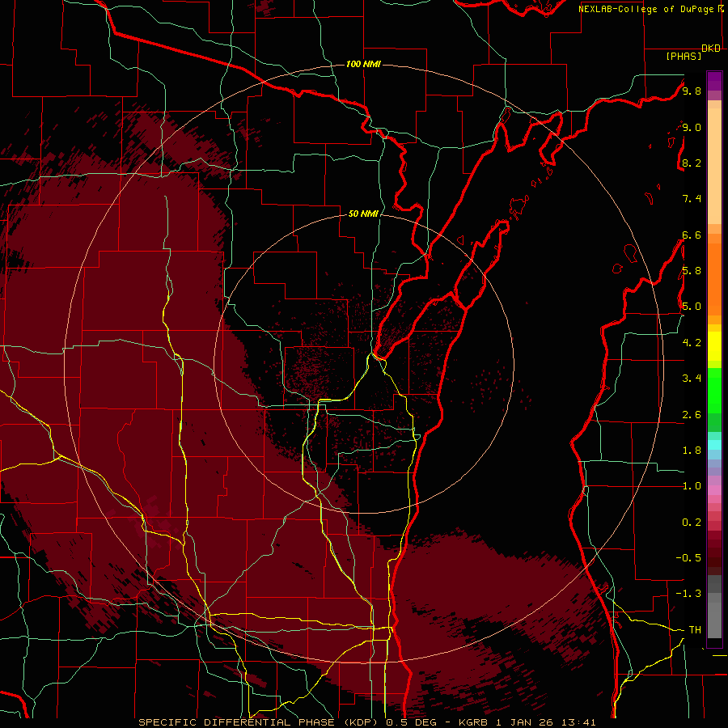Click the 1.0 scale value
Viewport: 728px width, 728px height.
(692, 485)
